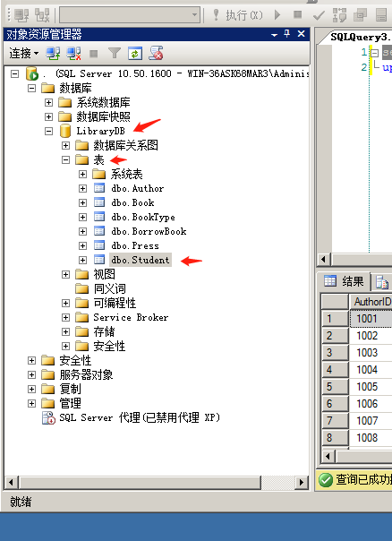
Task: Click the change-connection icon in top toolbar
Action: click(x=42, y=15)
